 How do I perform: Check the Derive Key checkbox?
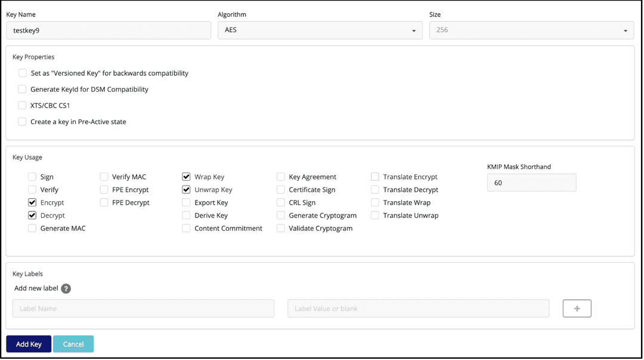click(x=186, y=215)
